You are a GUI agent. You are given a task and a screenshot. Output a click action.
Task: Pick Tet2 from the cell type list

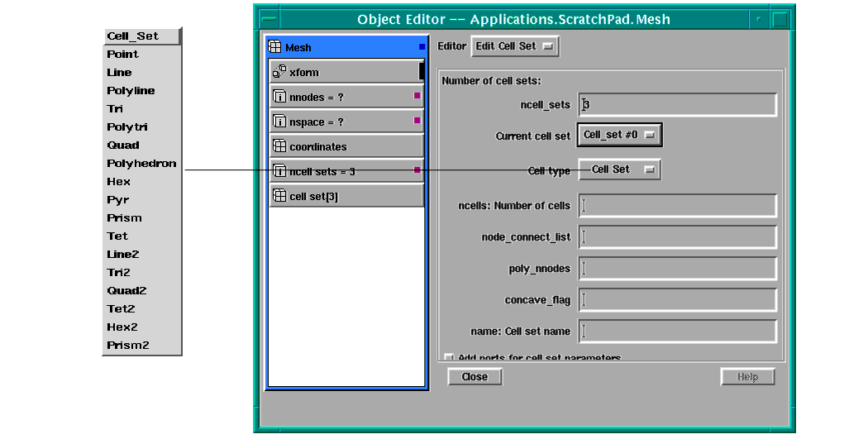point(121,309)
